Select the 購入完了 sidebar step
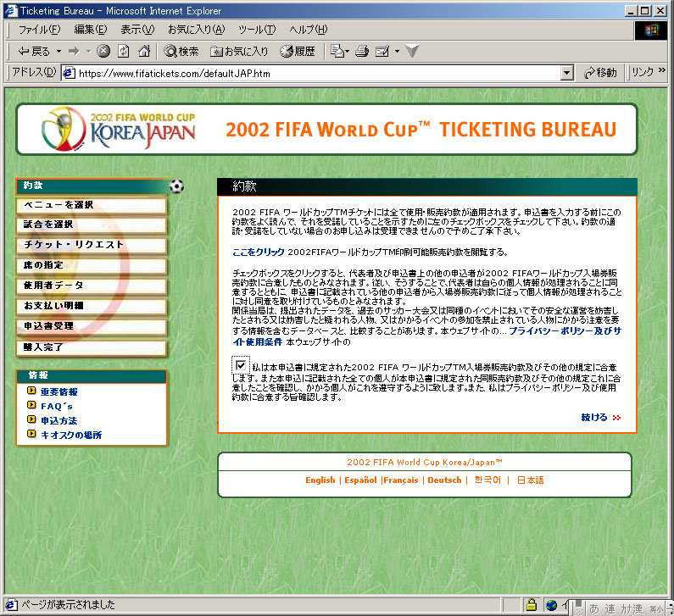674x616 pixels. pos(91,347)
